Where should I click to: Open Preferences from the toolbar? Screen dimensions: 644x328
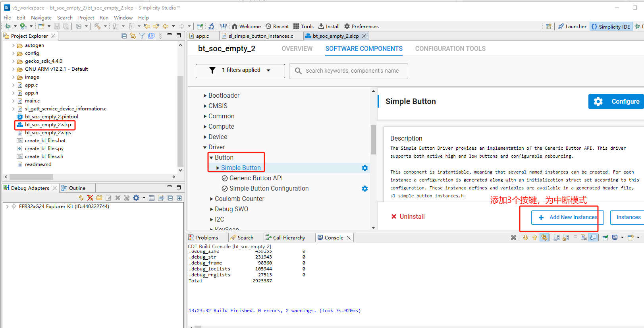(x=361, y=26)
